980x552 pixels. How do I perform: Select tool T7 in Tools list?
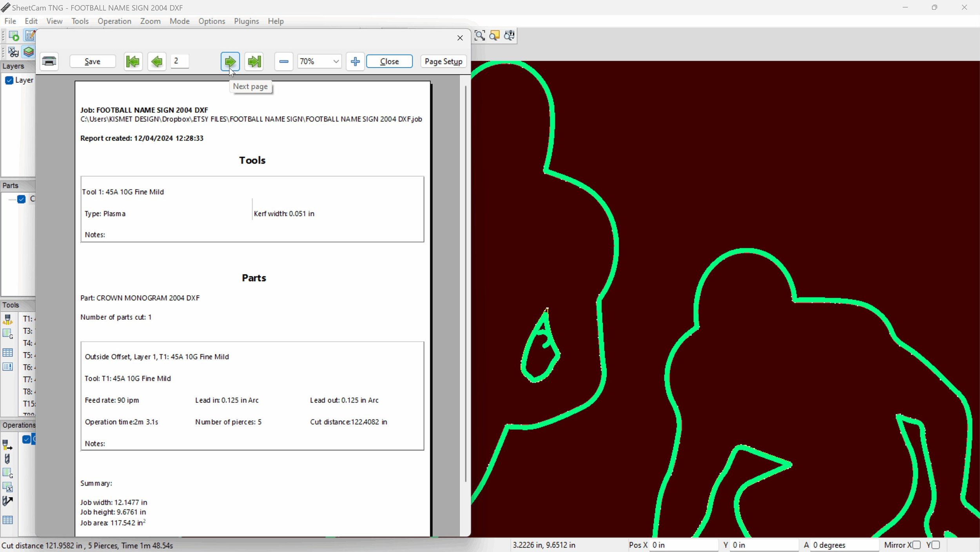coord(28,379)
